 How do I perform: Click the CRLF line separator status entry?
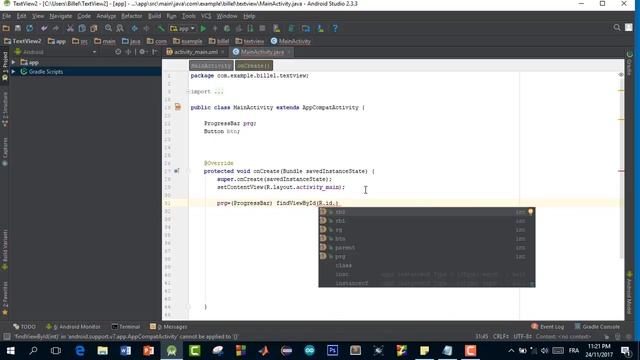coord(500,337)
